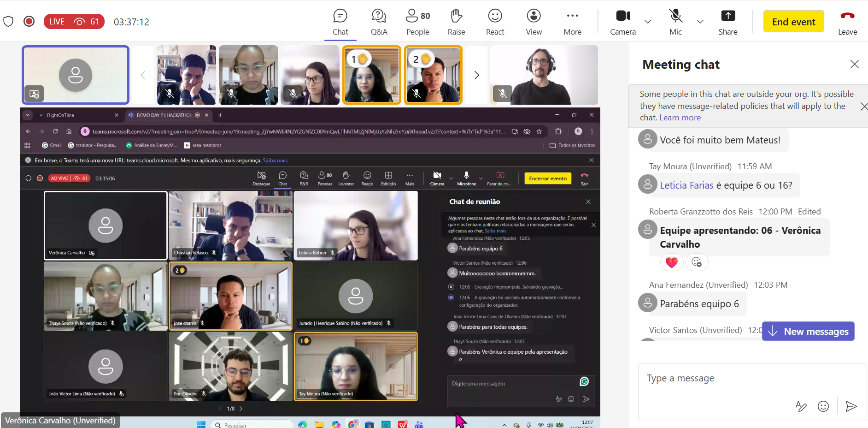
Task: Show next participants in video strip
Action: tap(476, 75)
